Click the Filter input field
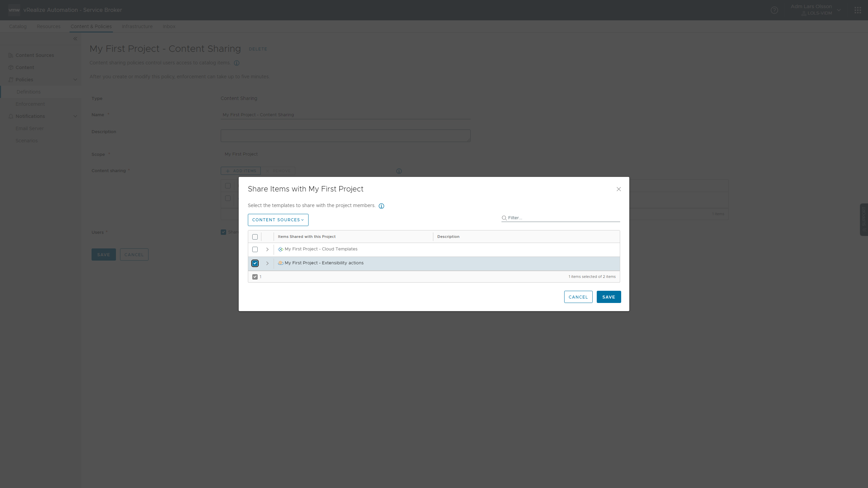Screen dimensions: 868x488 pos(561,218)
